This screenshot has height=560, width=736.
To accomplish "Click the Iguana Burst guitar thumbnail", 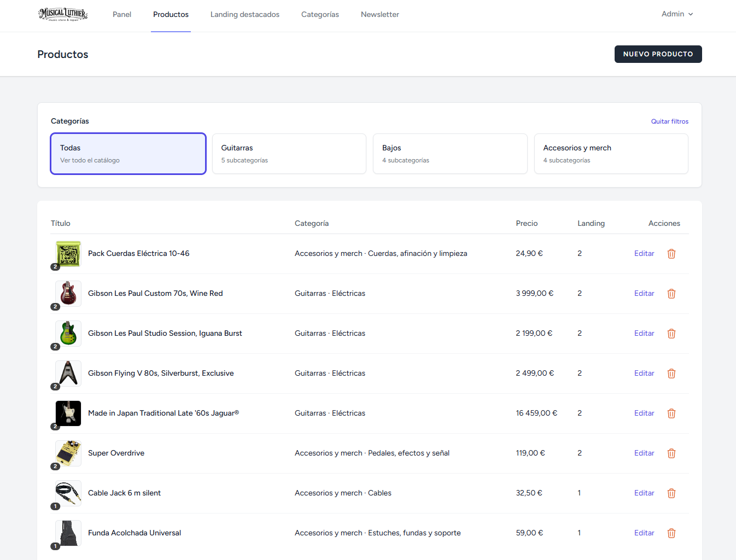I will pyautogui.click(x=68, y=334).
